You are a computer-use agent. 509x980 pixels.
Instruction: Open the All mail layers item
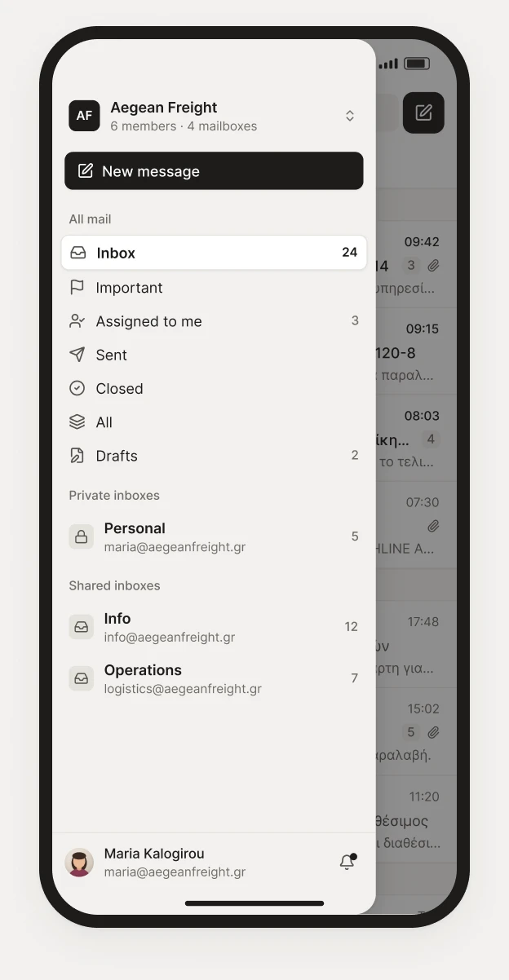click(214, 422)
